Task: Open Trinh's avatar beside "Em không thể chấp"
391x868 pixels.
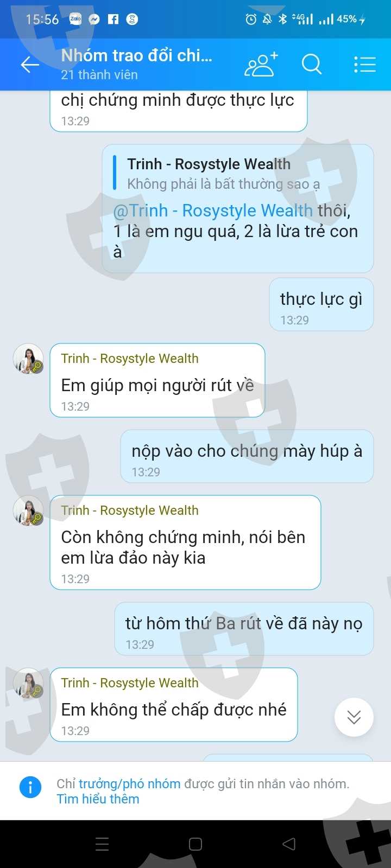Action: 28,684
